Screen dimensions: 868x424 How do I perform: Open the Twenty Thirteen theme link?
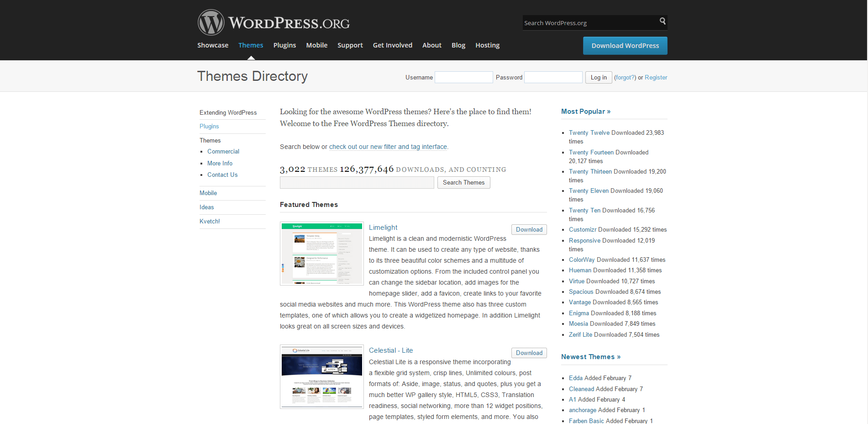point(590,172)
